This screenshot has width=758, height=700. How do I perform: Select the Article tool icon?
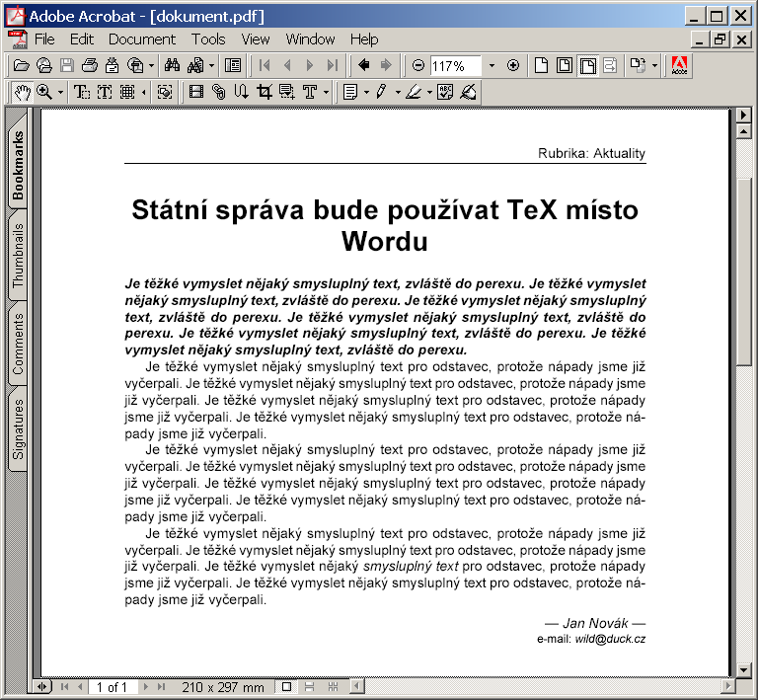[241, 92]
